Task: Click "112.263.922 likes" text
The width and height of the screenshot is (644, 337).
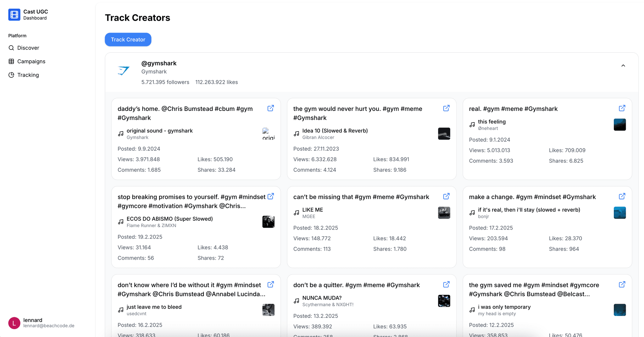Action: coord(216,82)
